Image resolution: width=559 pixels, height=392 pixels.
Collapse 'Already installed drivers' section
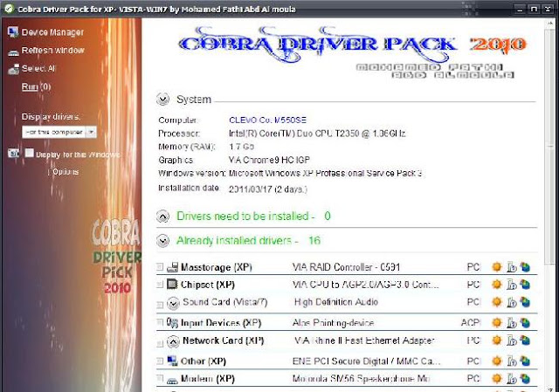pos(163,241)
